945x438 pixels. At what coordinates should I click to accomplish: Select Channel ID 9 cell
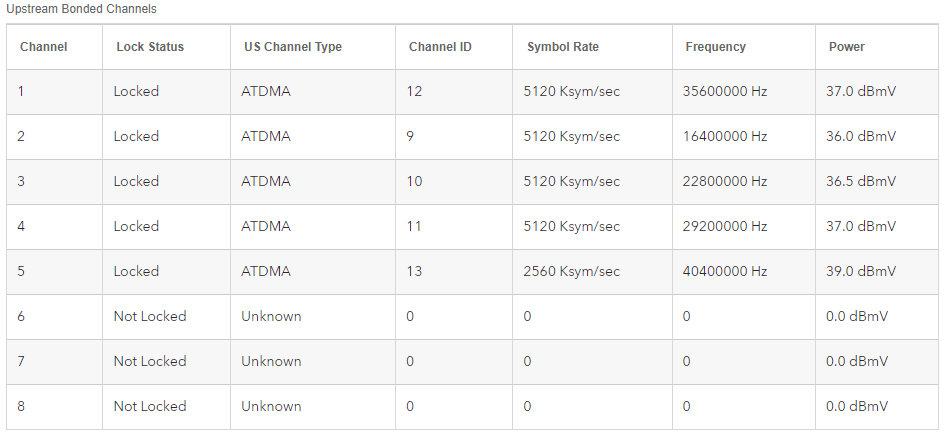pyautogui.click(x=411, y=137)
